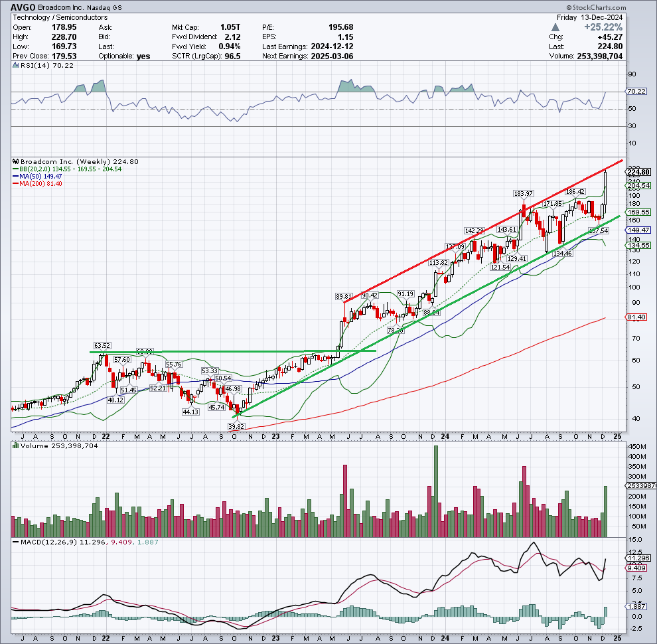Click the 142.29 peak price label
The width and height of the screenshot is (657, 644).
coord(475,230)
